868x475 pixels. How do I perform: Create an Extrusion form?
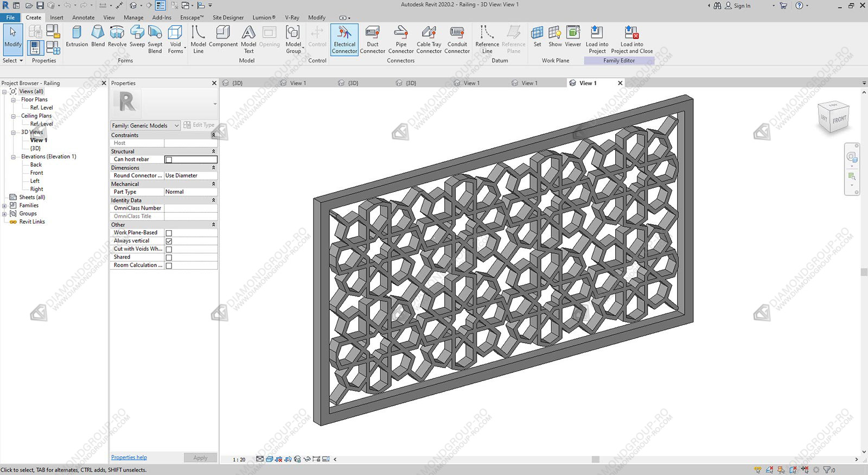point(76,37)
